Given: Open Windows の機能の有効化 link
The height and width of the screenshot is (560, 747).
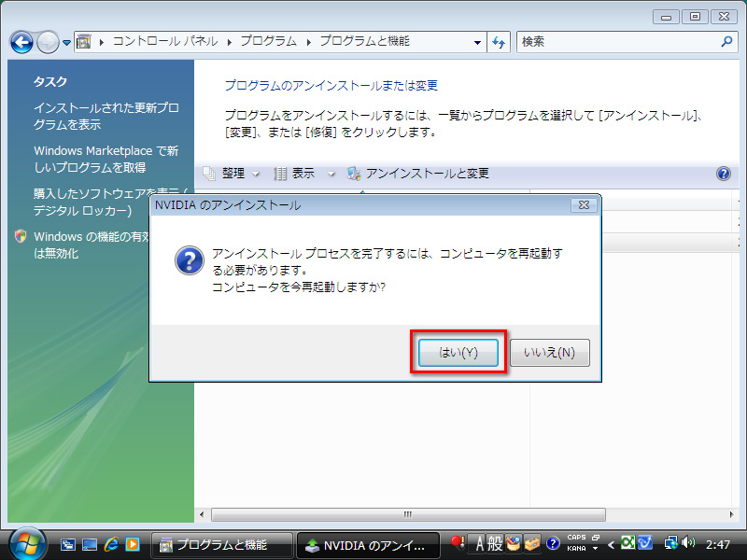Looking at the screenshot, I should tap(91, 245).
